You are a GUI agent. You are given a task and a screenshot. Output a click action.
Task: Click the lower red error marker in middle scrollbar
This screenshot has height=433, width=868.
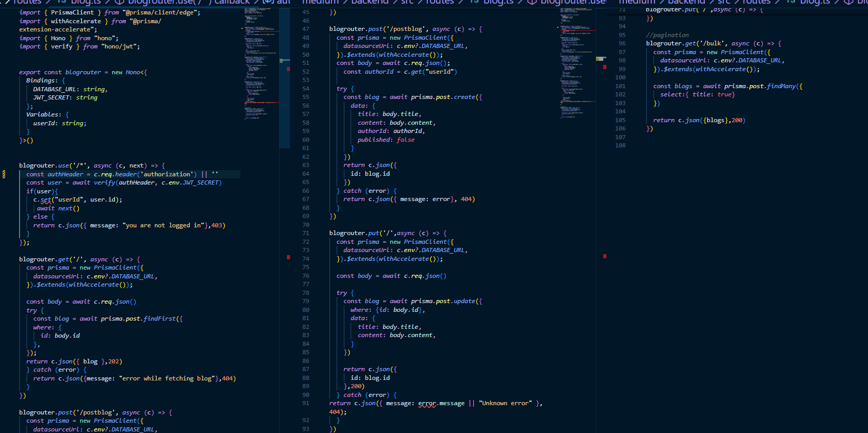pyautogui.click(x=605, y=256)
